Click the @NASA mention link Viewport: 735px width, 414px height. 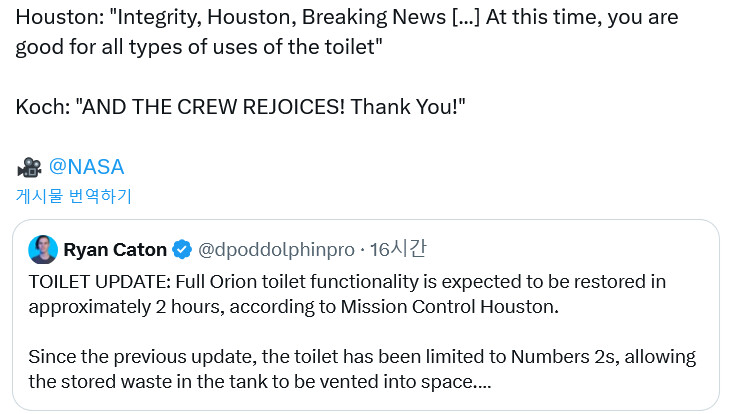click(x=86, y=167)
